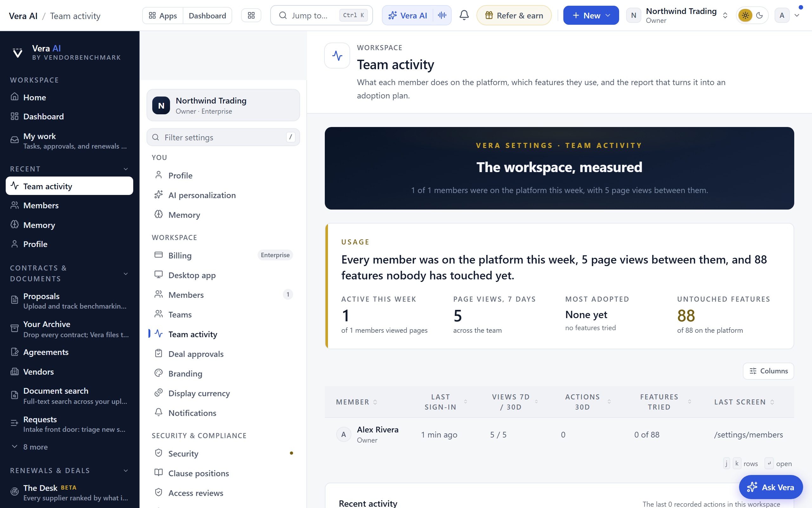Open Security settings
812x508 pixels.
click(x=223, y=454)
